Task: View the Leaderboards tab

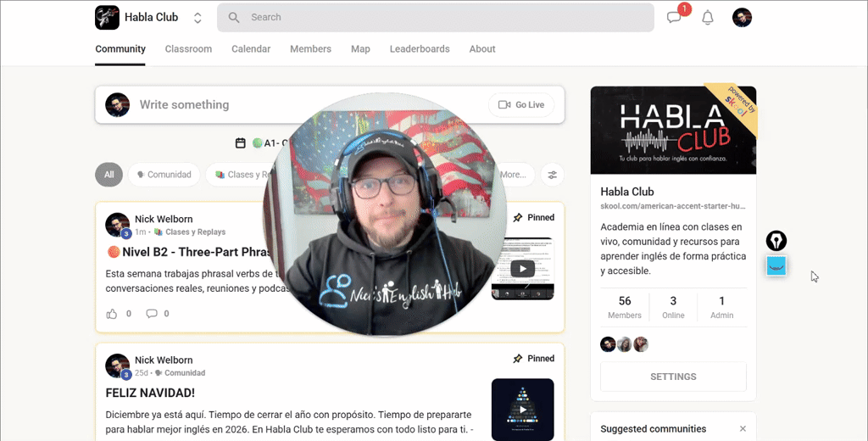Action: click(x=420, y=48)
